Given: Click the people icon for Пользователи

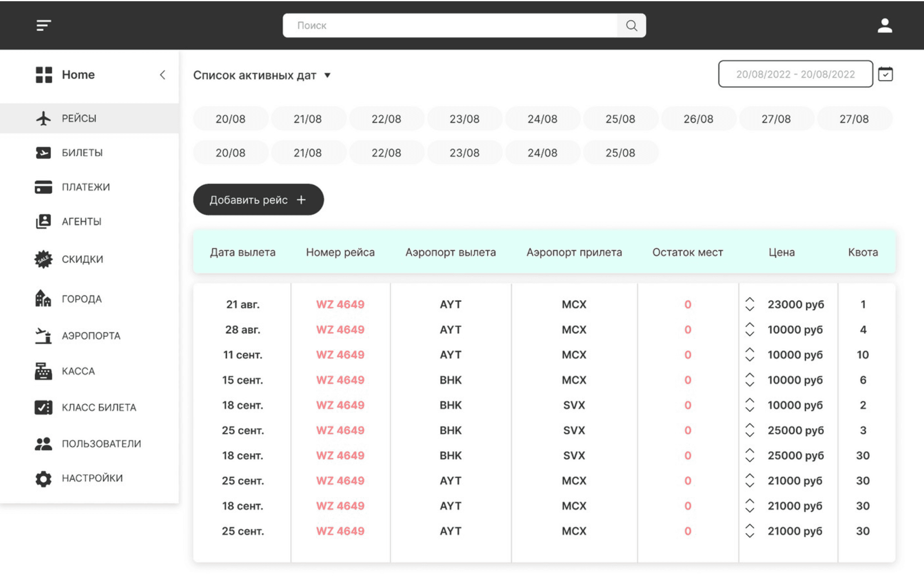Looking at the screenshot, I should click(x=43, y=443).
